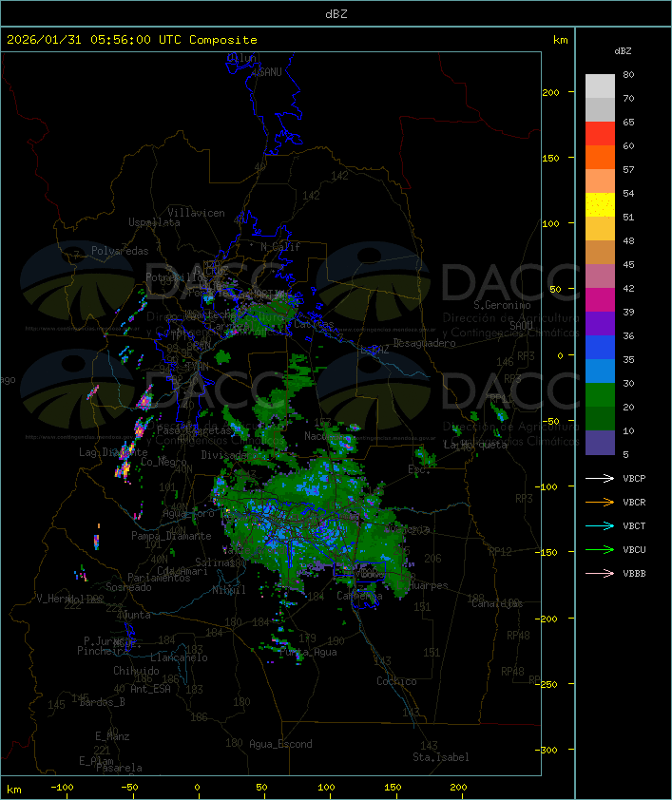The height and width of the screenshot is (800, 672).
Task: Click the Sta.Isabel map label
Action: pyautogui.click(x=440, y=757)
